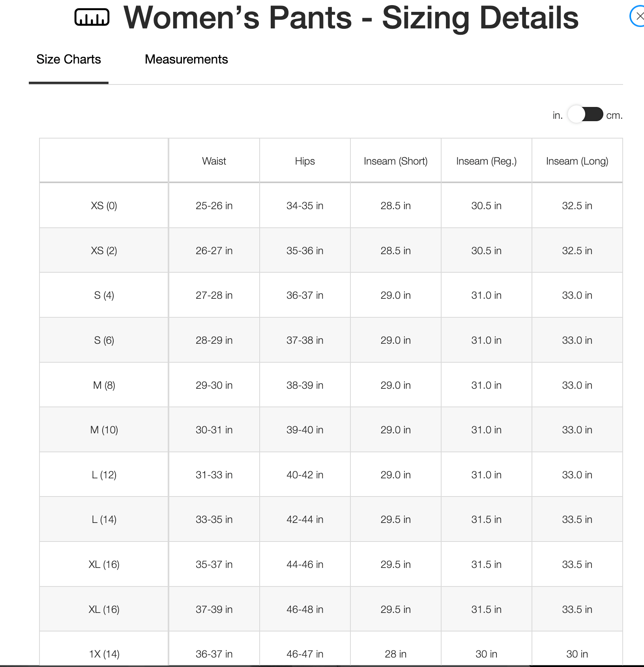644x667 pixels.
Task: Click the XS (0) size row label
Action: [104, 205]
